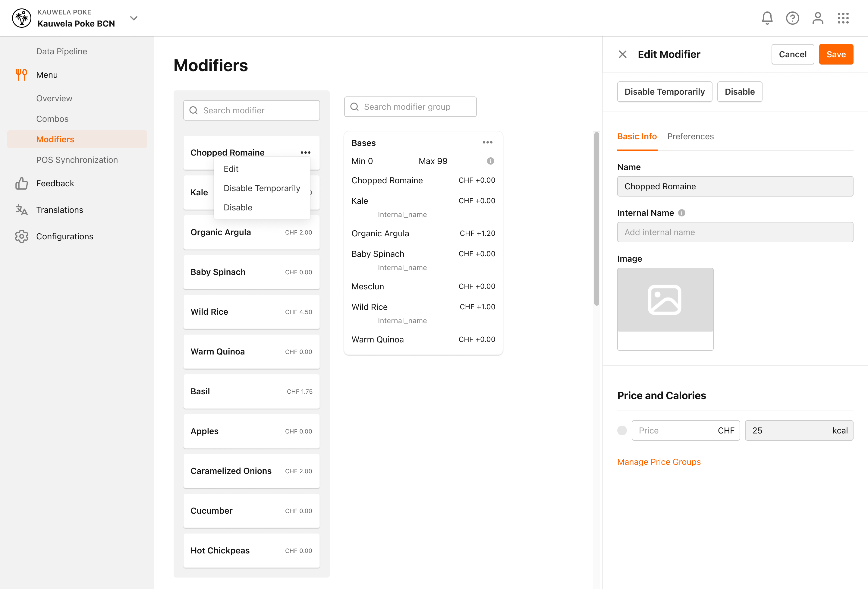This screenshot has width=868, height=589.
Task: Click Manage Price Groups link
Action: point(659,461)
